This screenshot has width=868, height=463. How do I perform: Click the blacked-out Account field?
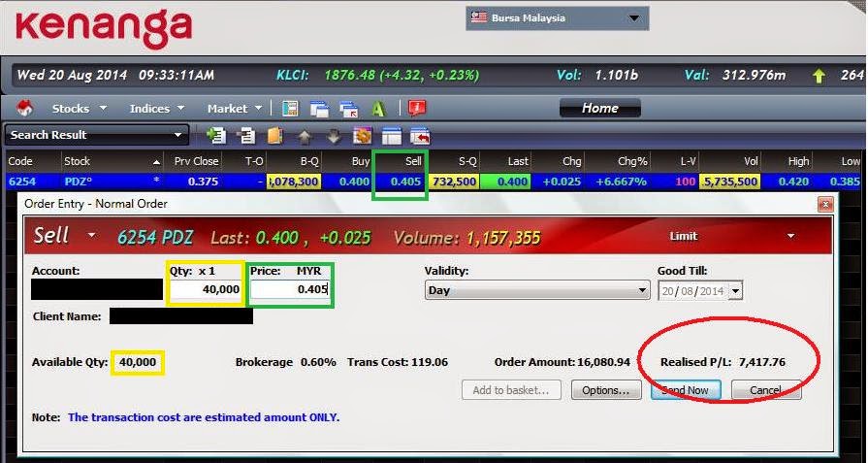click(x=97, y=289)
